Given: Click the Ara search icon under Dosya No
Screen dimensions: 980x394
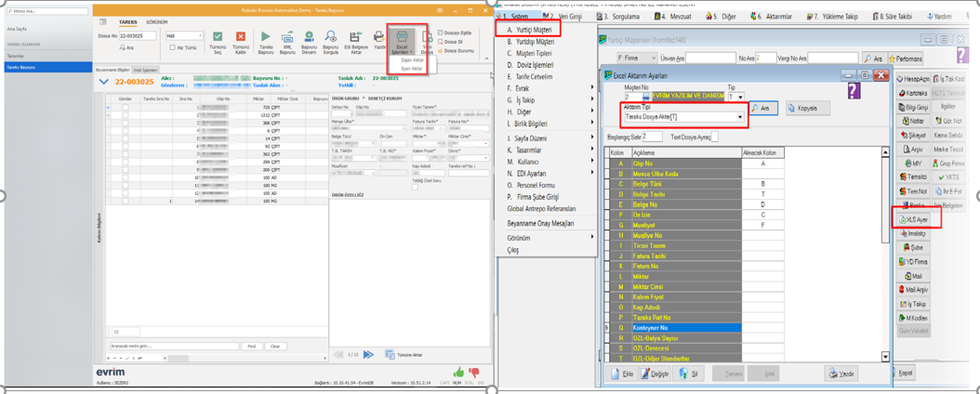Looking at the screenshot, I should pos(123,46).
